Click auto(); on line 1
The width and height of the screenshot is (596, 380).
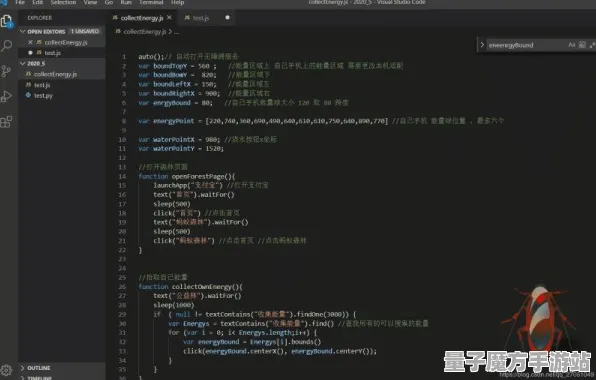151,56
